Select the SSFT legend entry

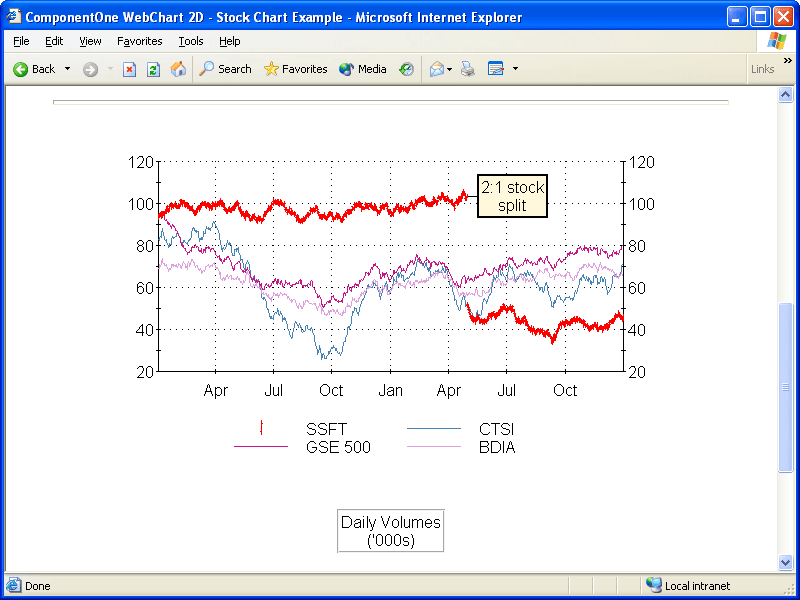325,429
